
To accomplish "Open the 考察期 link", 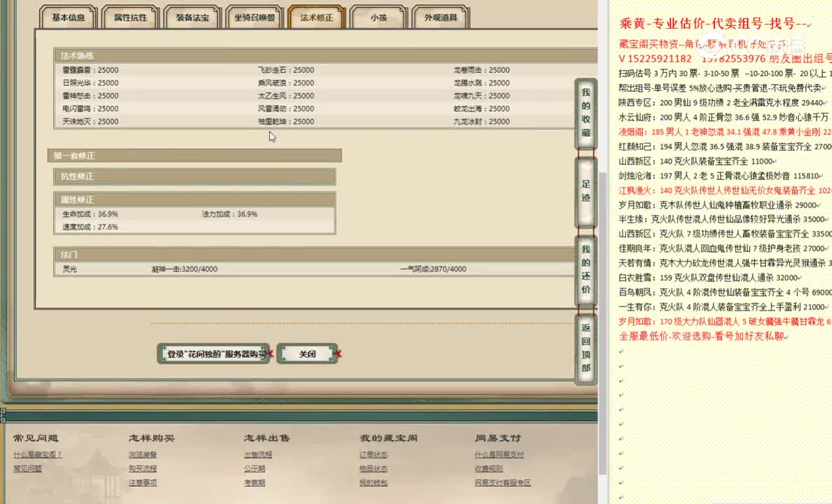I will pyautogui.click(x=255, y=483).
